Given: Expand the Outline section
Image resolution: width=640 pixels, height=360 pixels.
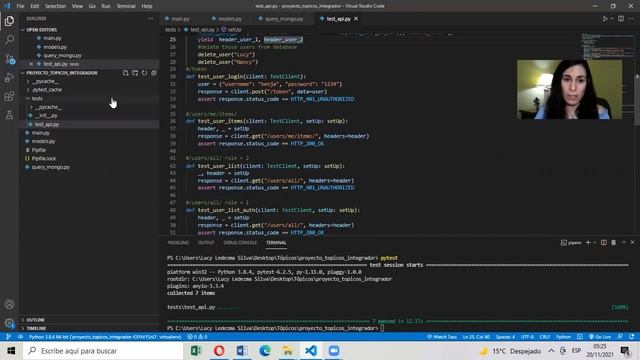Looking at the screenshot, I should click(x=36, y=320).
